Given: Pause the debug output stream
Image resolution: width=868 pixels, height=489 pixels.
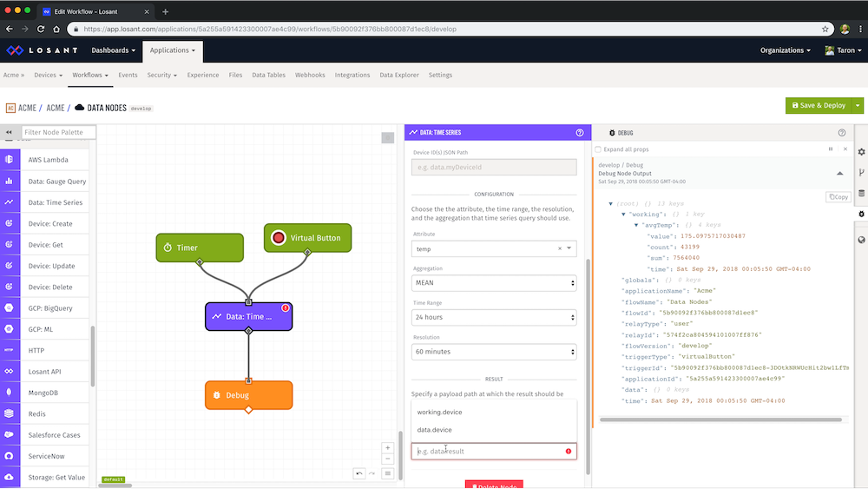Looking at the screenshot, I should pos(831,149).
